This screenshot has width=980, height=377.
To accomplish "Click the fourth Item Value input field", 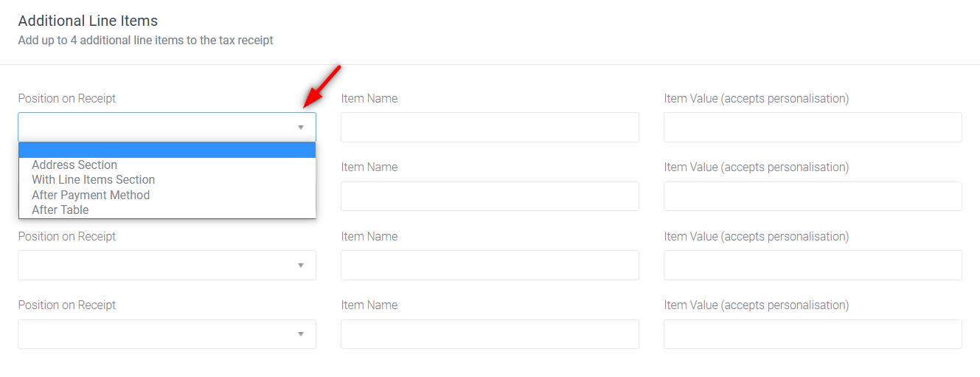I will coord(813,334).
